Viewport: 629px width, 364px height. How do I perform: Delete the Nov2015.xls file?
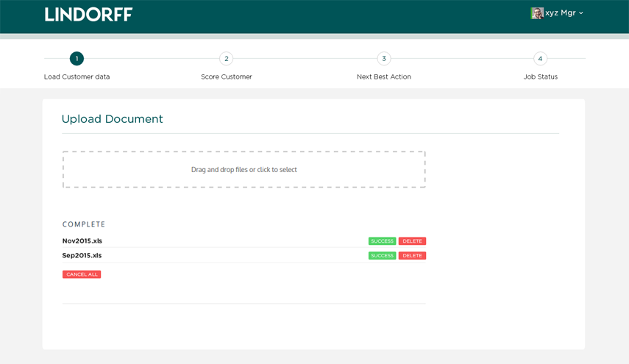pyautogui.click(x=412, y=241)
